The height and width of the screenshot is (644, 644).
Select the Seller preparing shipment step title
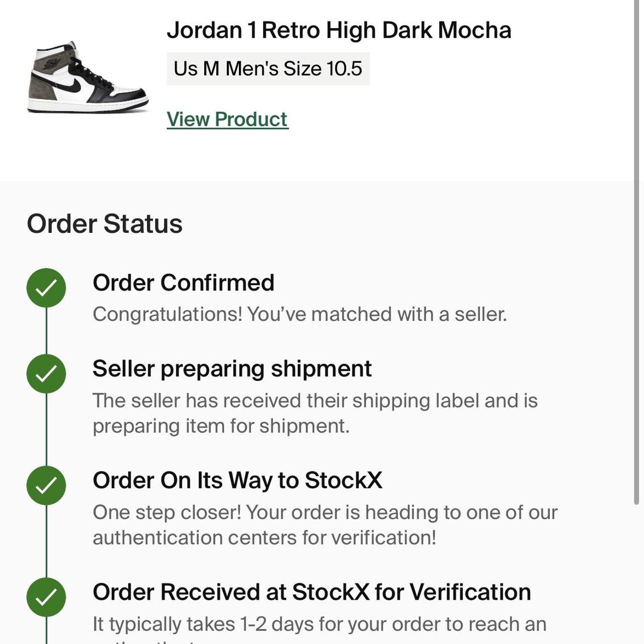coord(232,369)
